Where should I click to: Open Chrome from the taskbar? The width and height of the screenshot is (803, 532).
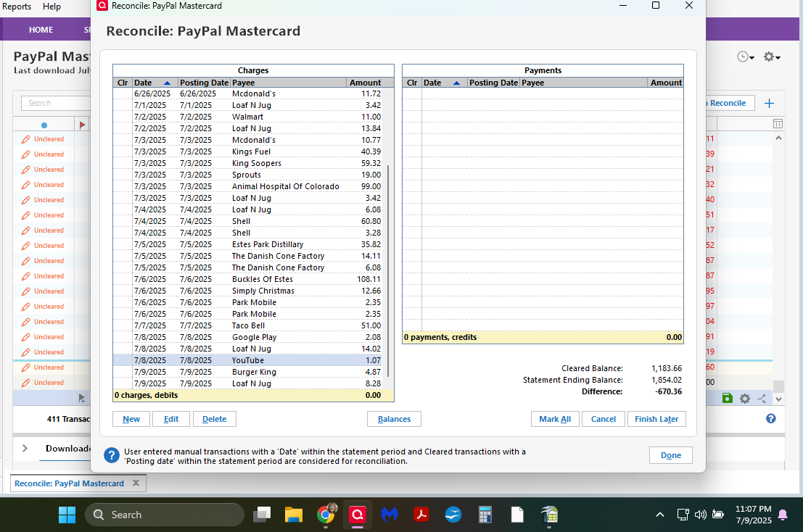coord(326,514)
